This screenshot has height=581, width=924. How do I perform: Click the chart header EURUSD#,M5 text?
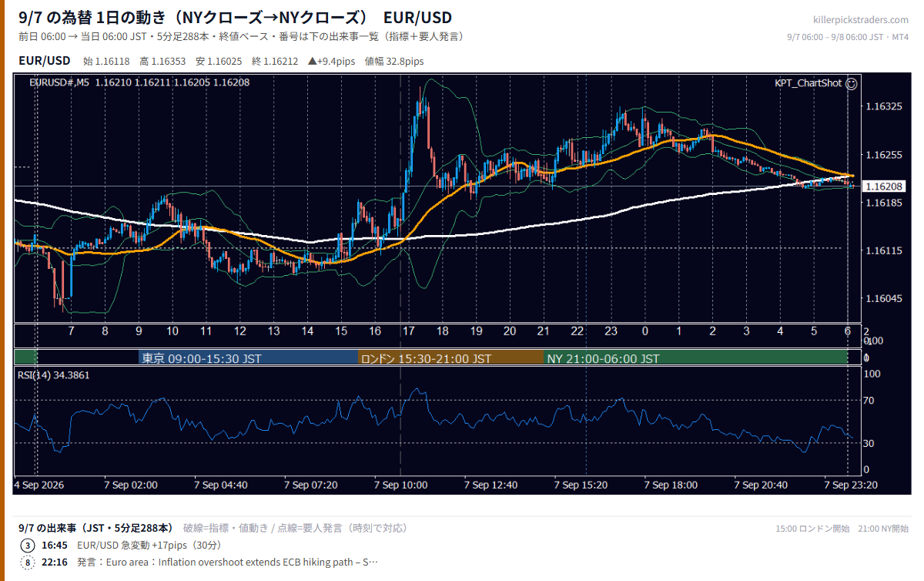point(60,82)
